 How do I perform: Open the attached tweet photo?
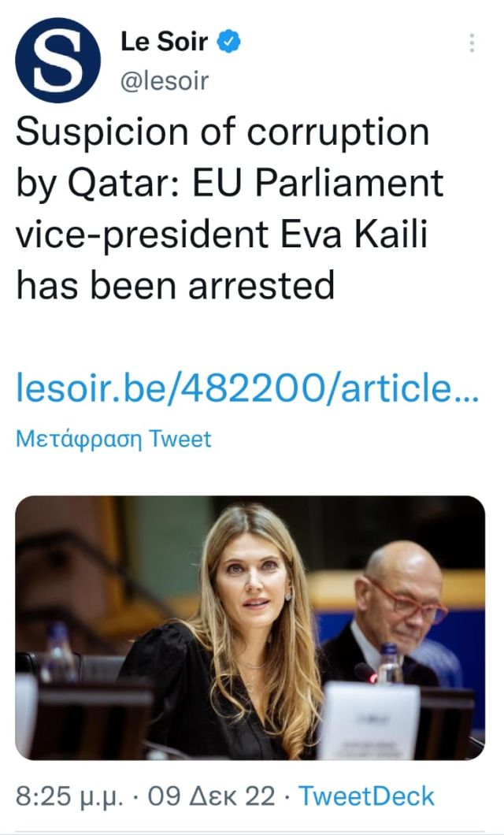250,627
